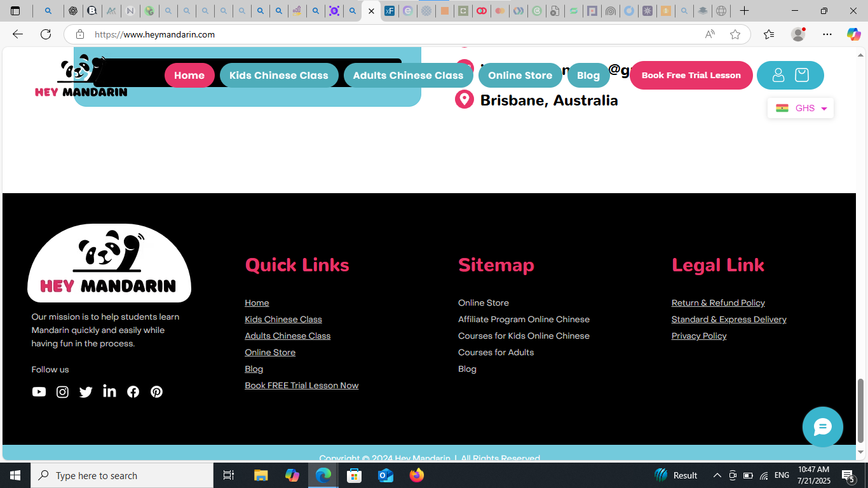Image resolution: width=868 pixels, height=488 pixels.
Task: Open the LinkedIn social link
Action: point(109,391)
